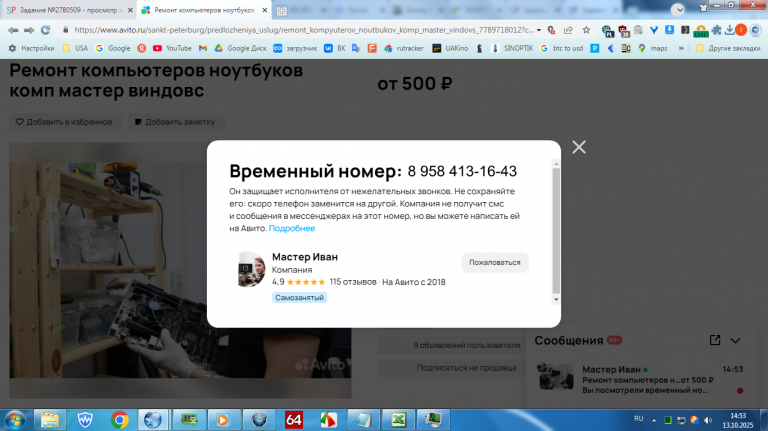Expand hidden bookmarks with » chevron
The width and height of the screenshot is (768, 431).
coord(681,48)
